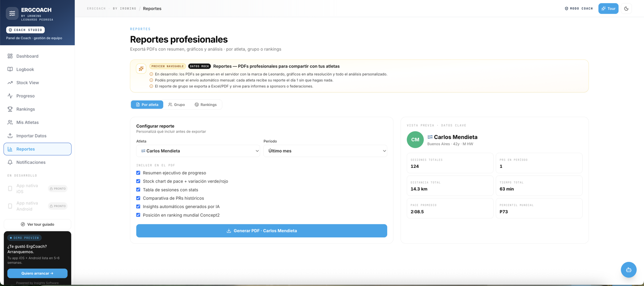The height and width of the screenshot is (286, 644).
Task: Go to Stock View trend icon
Action: pos(10,83)
